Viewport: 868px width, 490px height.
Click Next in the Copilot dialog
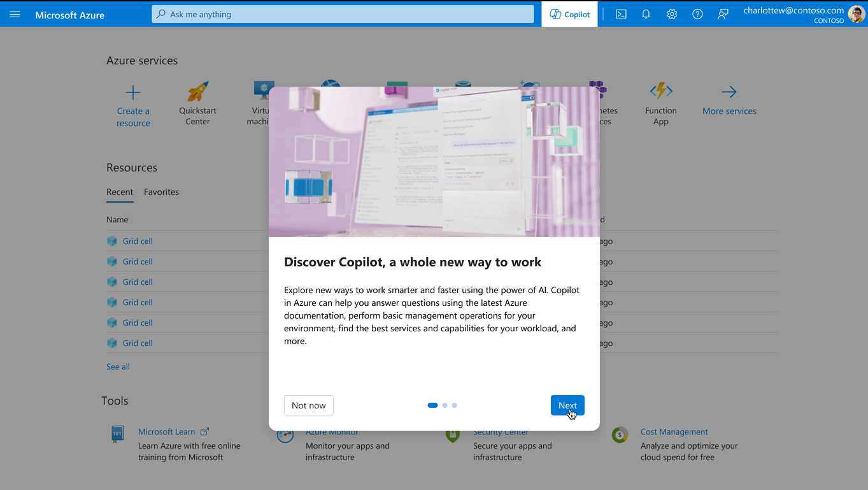(x=567, y=405)
